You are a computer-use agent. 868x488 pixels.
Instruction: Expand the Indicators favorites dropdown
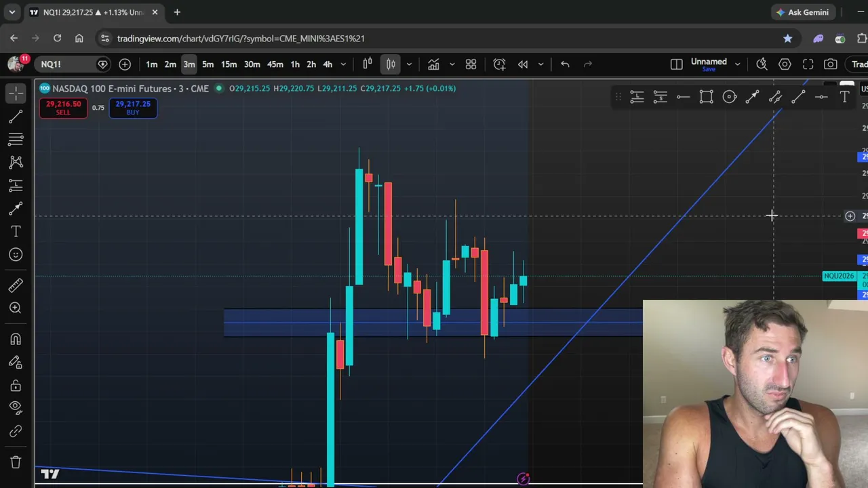[452, 64]
